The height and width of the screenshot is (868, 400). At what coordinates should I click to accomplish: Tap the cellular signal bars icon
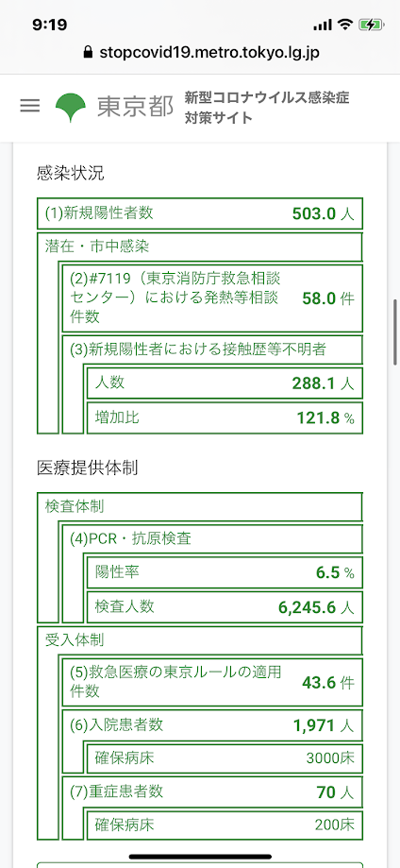[322, 25]
